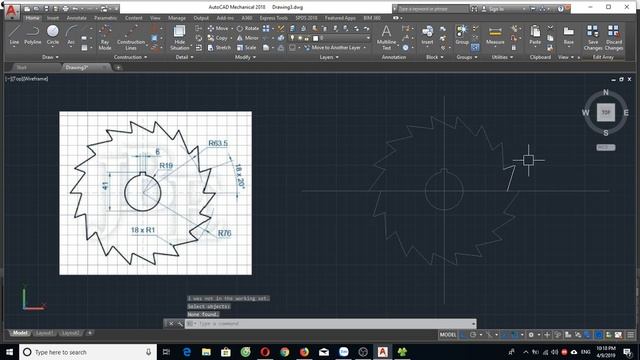Toggle polar tracking in status bar
The height and width of the screenshot is (360, 640).
tap(473, 335)
